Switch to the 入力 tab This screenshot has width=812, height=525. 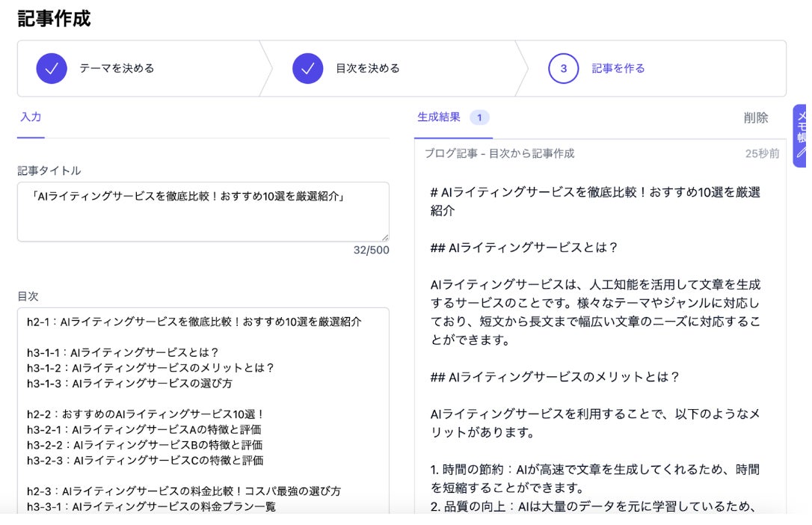(31, 117)
